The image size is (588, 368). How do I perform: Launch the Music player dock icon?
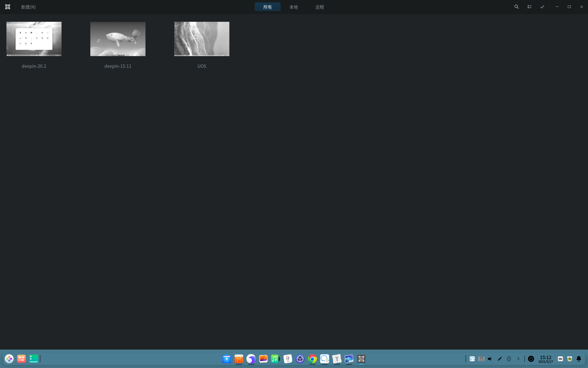(276, 358)
